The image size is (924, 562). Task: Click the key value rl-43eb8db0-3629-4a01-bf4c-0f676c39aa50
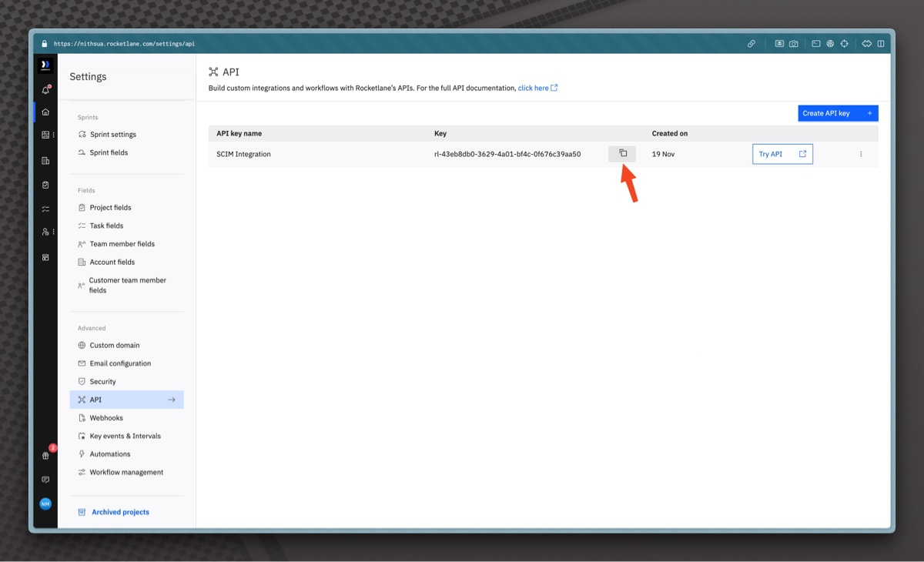point(507,154)
